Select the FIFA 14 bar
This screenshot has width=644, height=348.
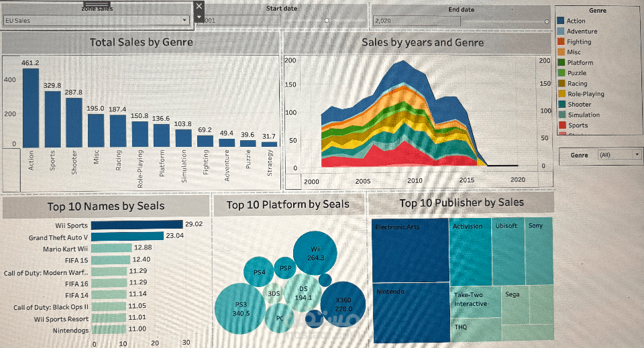click(x=109, y=294)
